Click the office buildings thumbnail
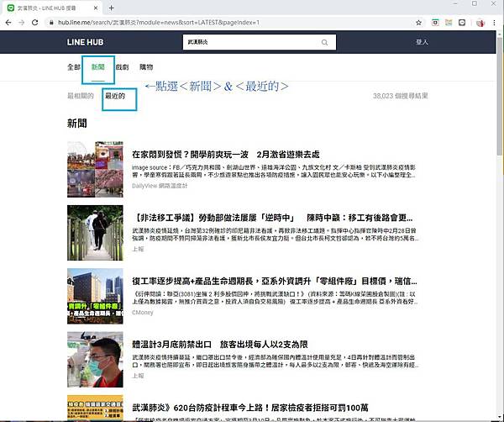 (x=95, y=296)
